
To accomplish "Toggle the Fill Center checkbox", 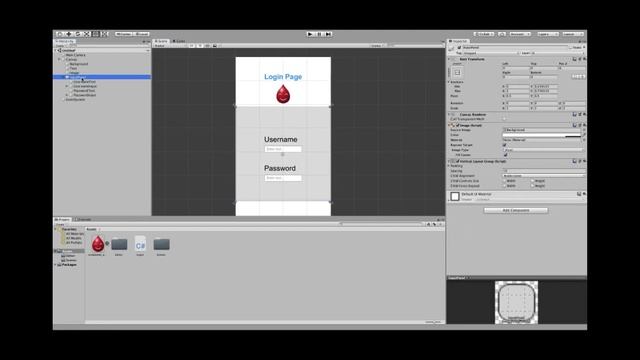I will (505, 155).
